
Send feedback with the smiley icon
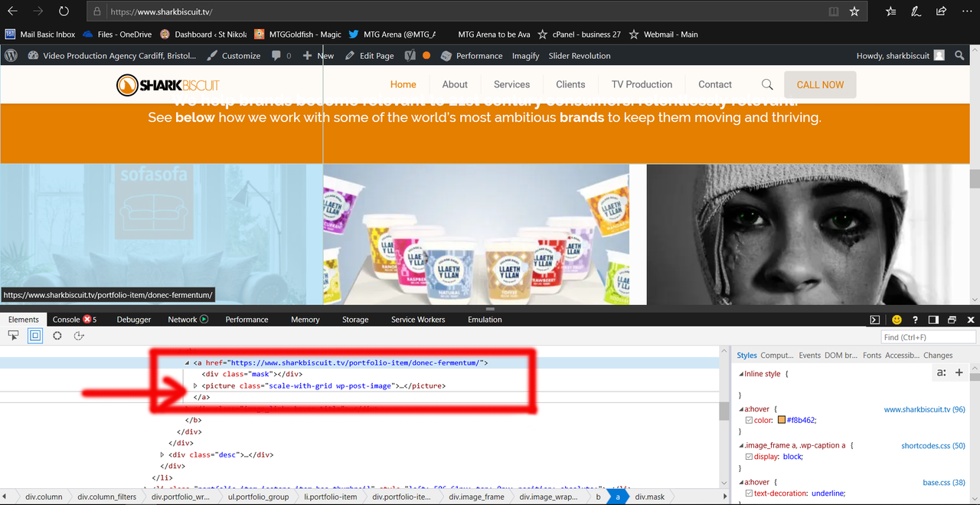pyautogui.click(x=897, y=320)
